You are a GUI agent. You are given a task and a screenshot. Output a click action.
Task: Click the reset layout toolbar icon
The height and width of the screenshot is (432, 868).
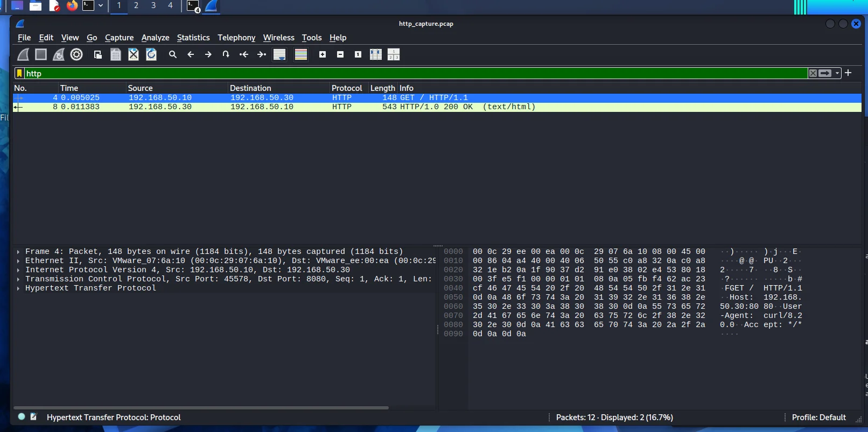tap(394, 54)
